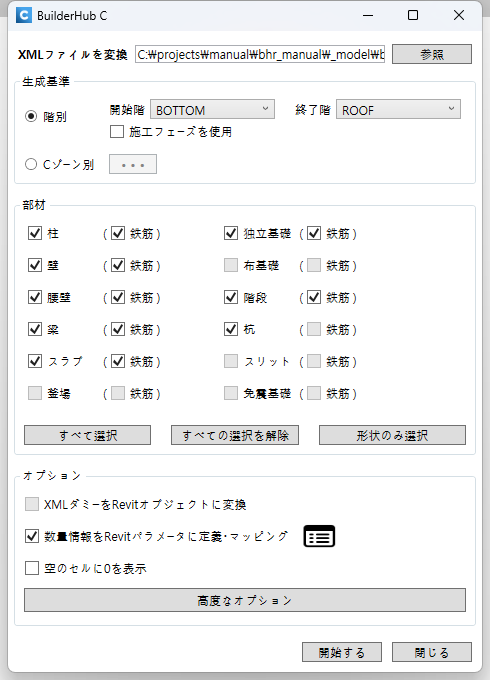The image size is (490, 680).
Task: Click 形状のみ選択 button
Action: pyautogui.click(x=392, y=435)
